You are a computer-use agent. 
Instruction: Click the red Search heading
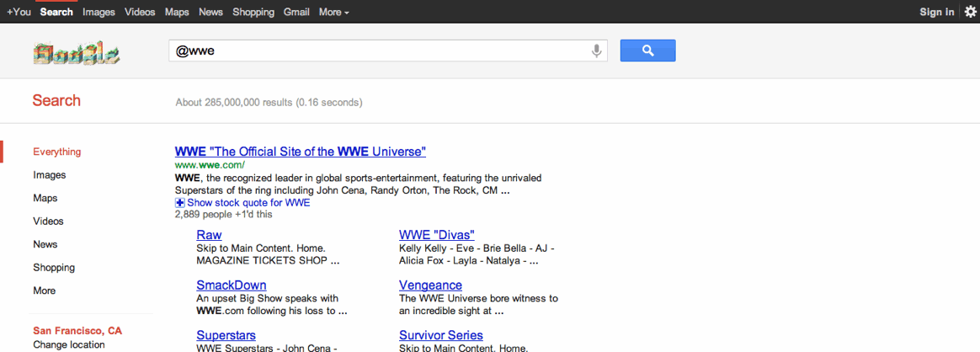[x=56, y=101]
